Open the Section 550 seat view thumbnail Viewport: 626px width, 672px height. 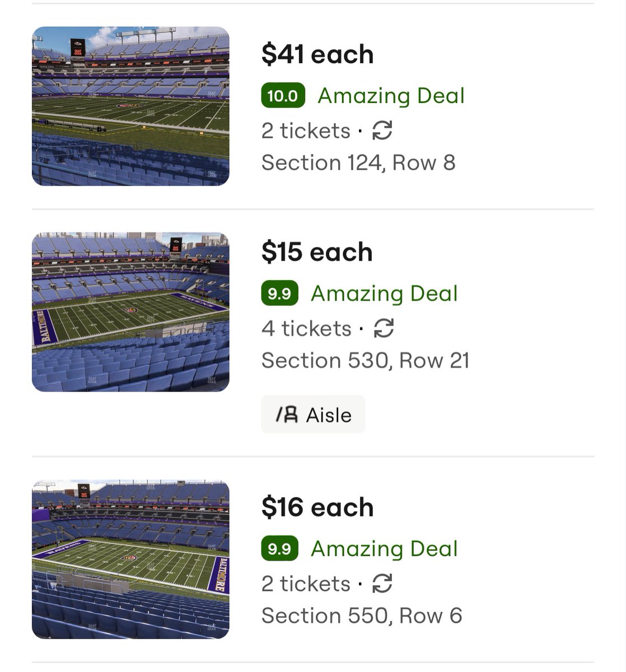(x=130, y=559)
